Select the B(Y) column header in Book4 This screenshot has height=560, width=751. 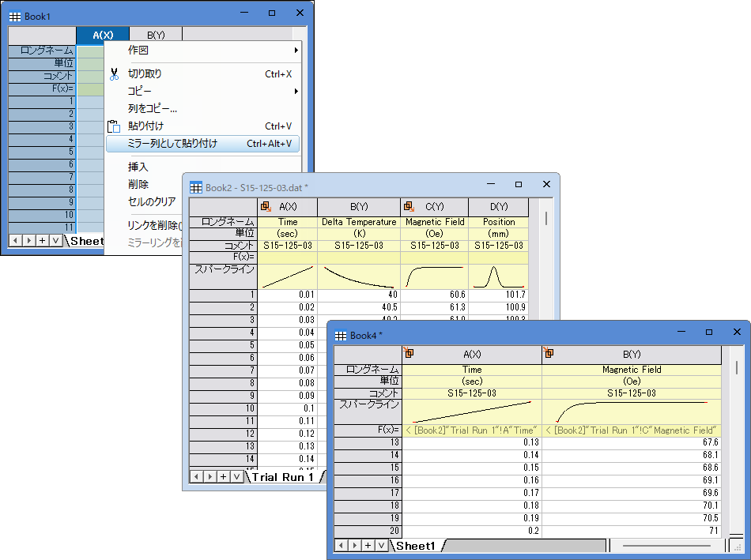pos(632,354)
